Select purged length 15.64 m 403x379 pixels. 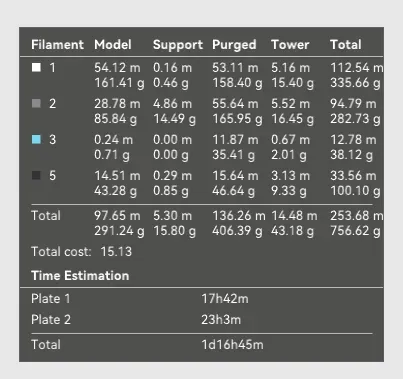235,176
